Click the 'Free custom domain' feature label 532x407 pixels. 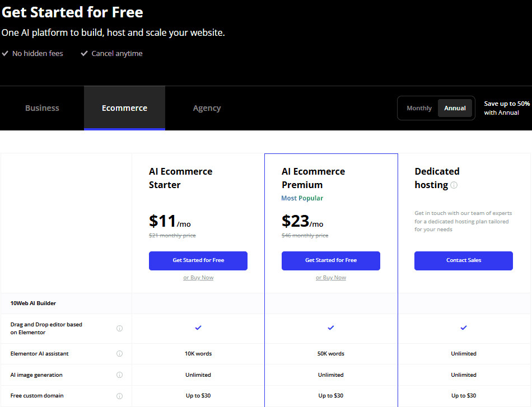tap(37, 395)
